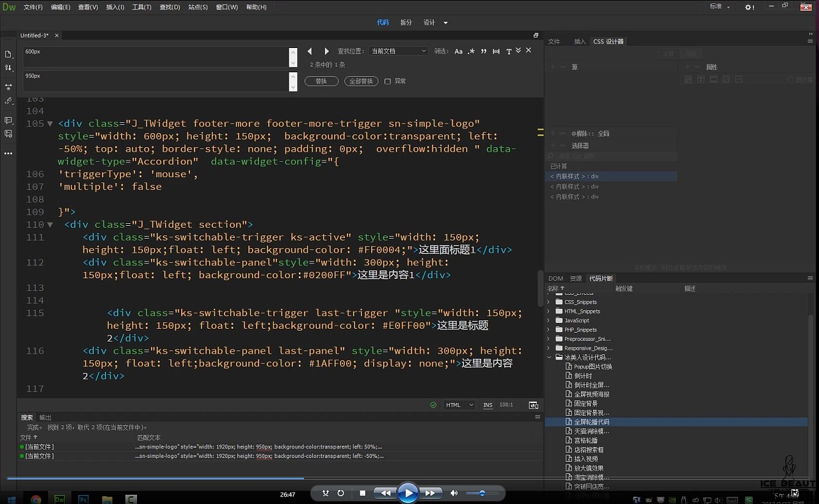Viewport: 819px width, 504px height.
Task: Open the file management icon in left toolbar
Action: 8,67
